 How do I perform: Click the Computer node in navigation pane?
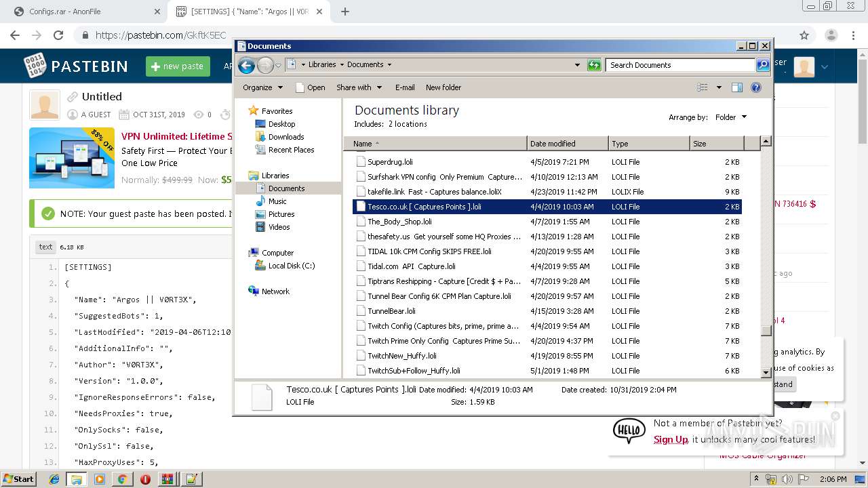point(277,253)
